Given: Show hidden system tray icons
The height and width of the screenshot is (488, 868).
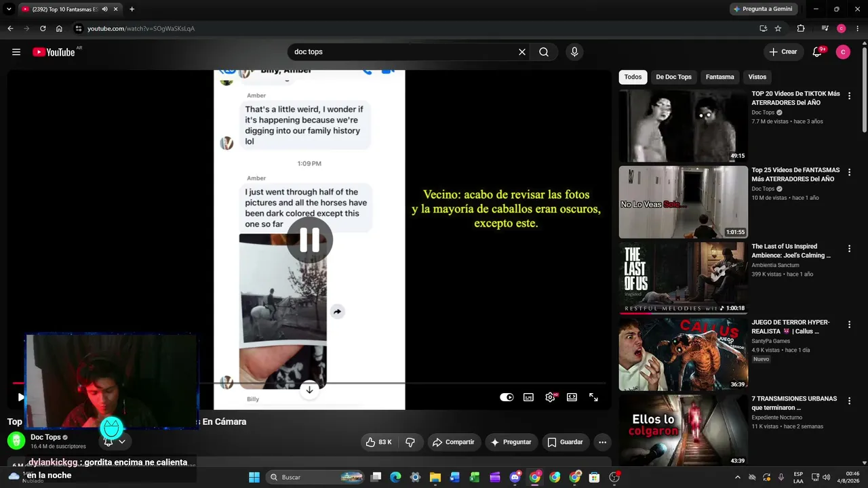Looking at the screenshot, I should tap(738, 477).
